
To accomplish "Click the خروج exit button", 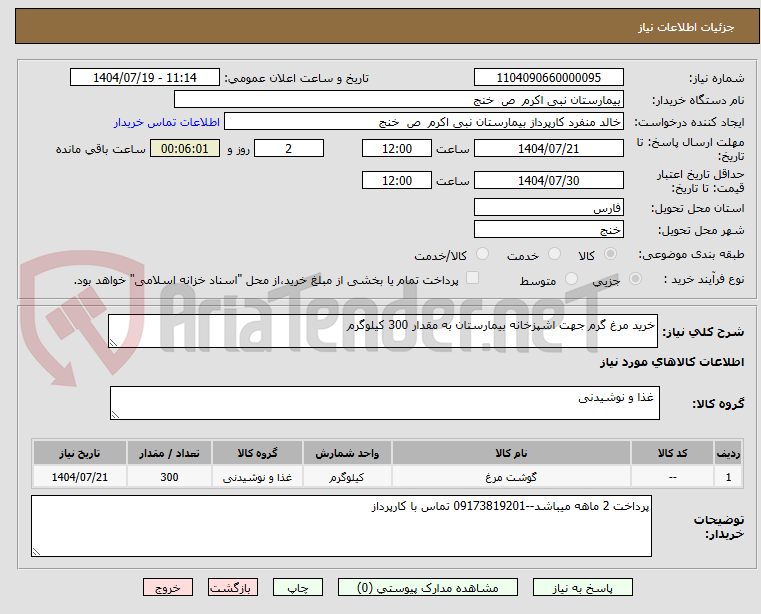I will [x=167, y=587].
